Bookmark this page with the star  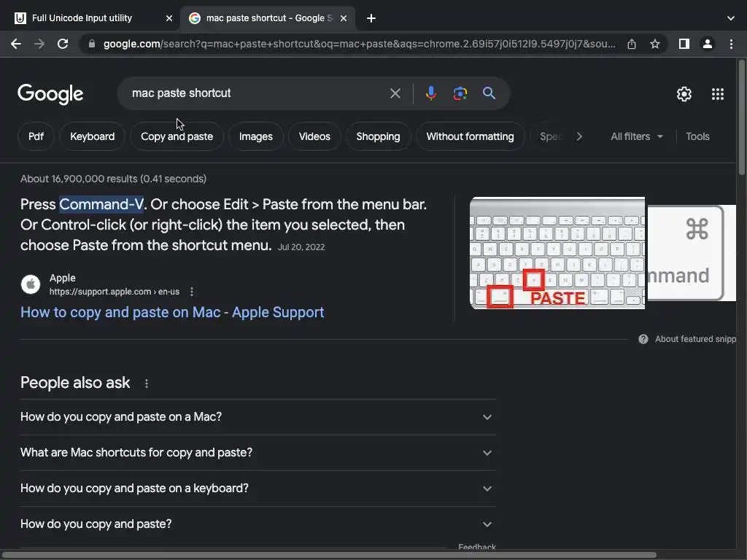(655, 44)
